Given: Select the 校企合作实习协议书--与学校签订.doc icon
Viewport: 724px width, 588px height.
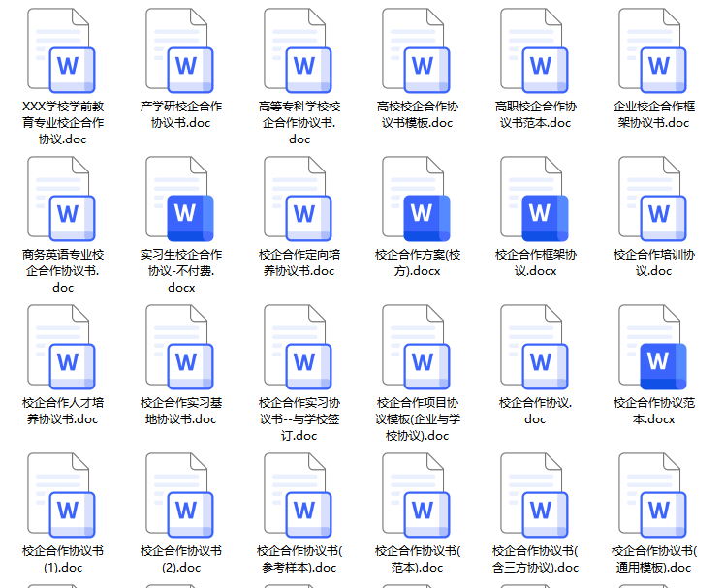Looking at the screenshot, I should pyautogui.click(x=298, y=347).
